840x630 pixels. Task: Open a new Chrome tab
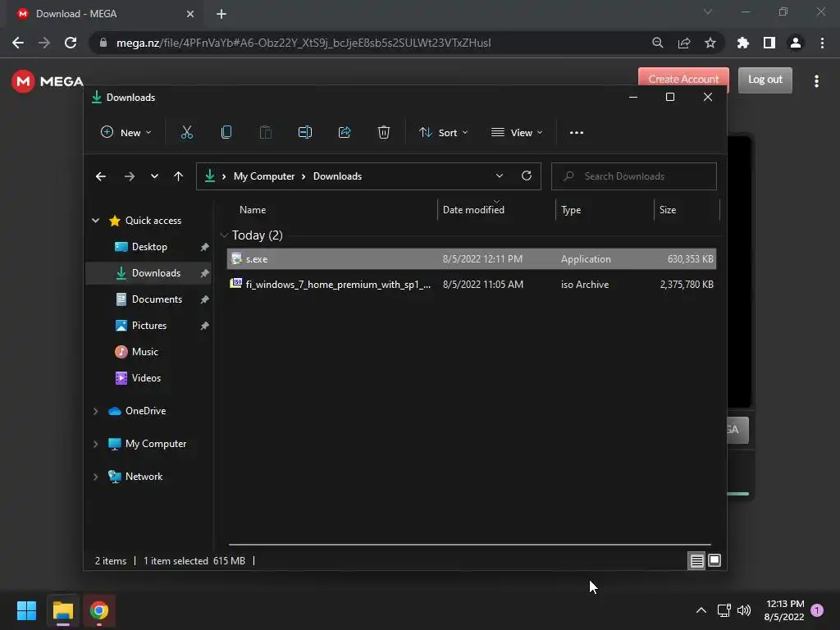click(x=221, y=14)
